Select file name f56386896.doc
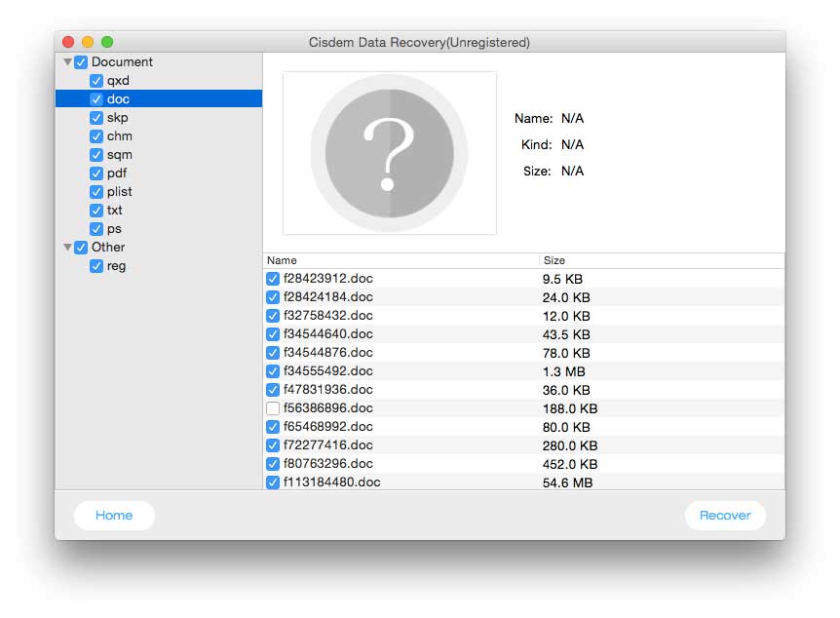Image resolution: width=840 pixels, height=618 pixels. pyautogui.click(x=327, y=408)
